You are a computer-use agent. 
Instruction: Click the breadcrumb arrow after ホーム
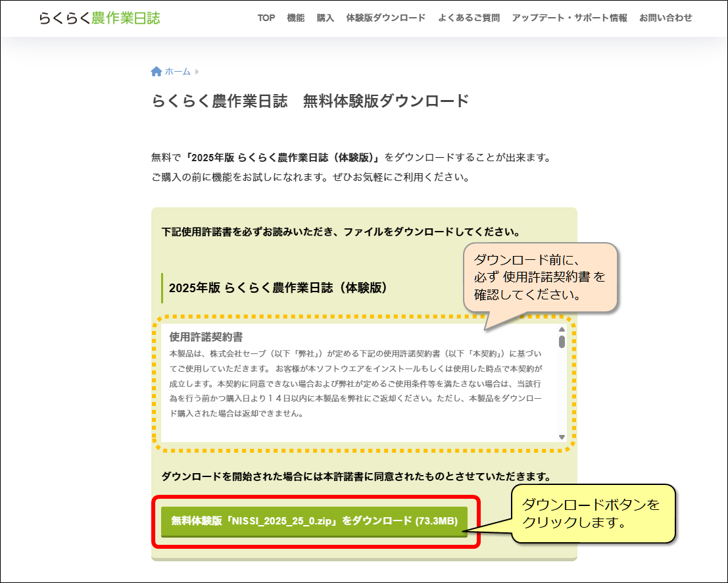(197, 72)
